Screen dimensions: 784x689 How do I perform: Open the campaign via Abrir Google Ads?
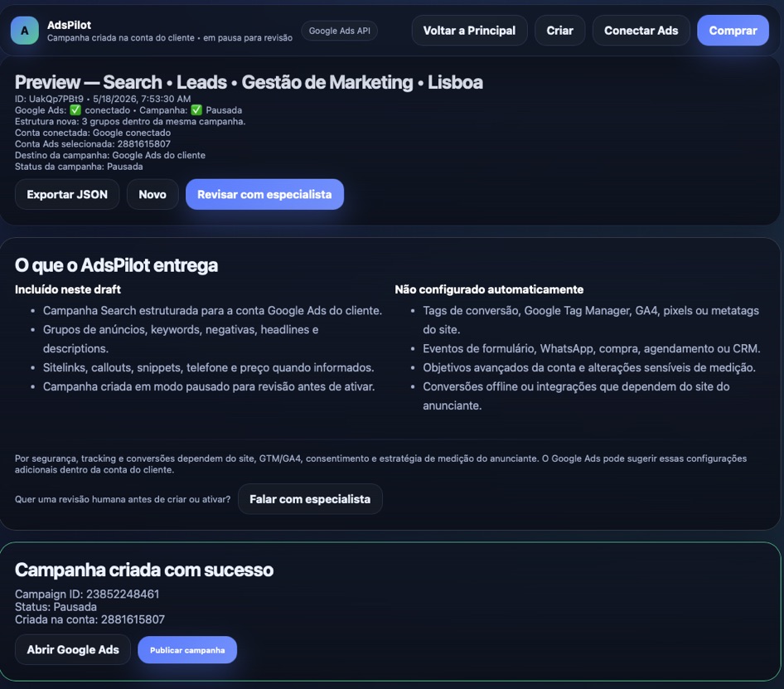pos(73,649)
